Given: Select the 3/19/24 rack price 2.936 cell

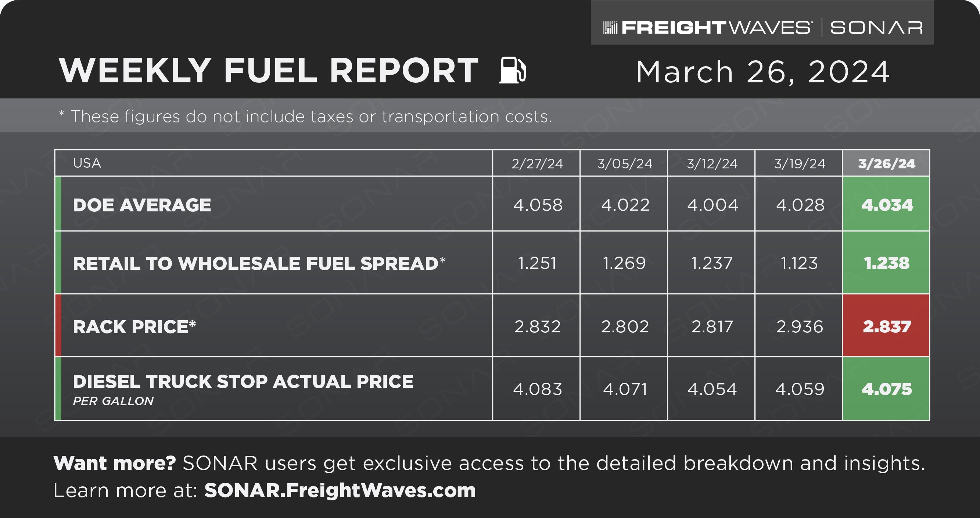Looking at the screenshot, I should pos(798,326).
